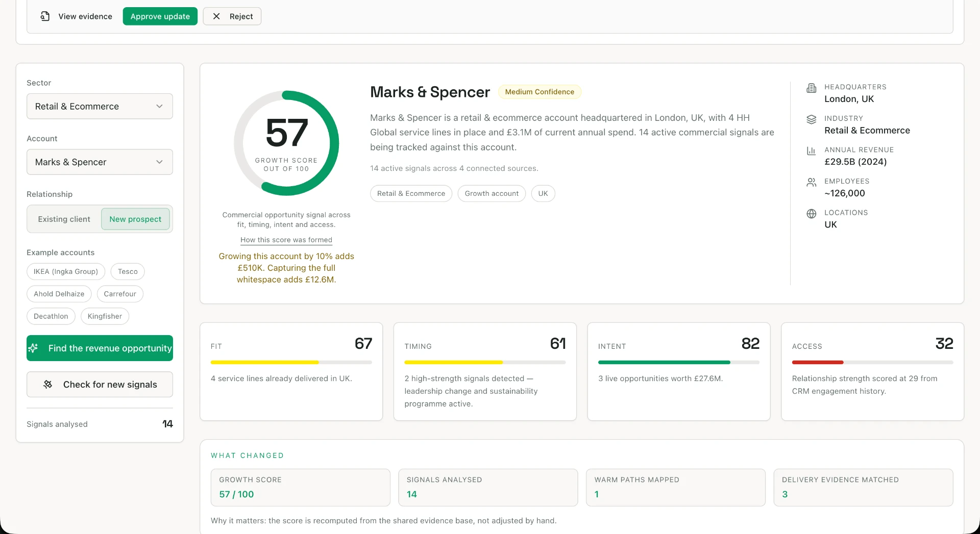Click '3 live opportunities worth £27.6M.' text
This screenshot has width=980, height=534.
[660, 378]
